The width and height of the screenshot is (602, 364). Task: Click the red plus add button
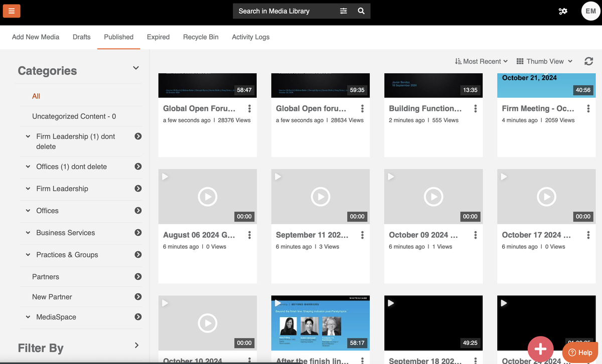click(540, 348)
